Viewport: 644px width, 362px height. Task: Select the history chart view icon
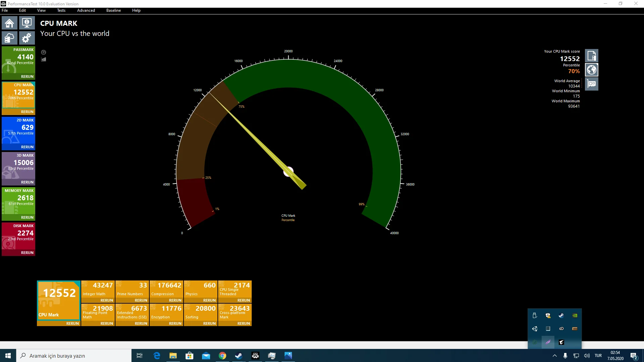(x=44, y=59)
